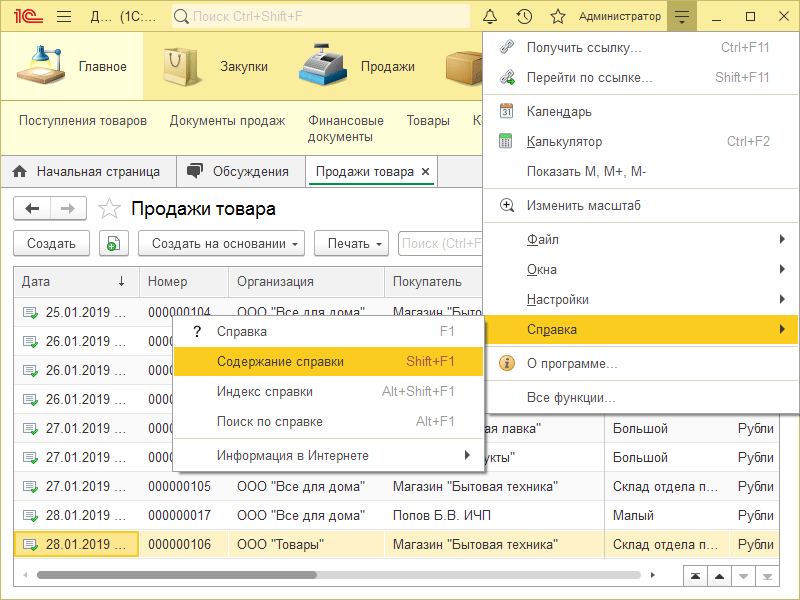The height and width of the screenshot is (600, 800).
Task: Expand Создать на основании dropdown
Action: pos(221,243)
